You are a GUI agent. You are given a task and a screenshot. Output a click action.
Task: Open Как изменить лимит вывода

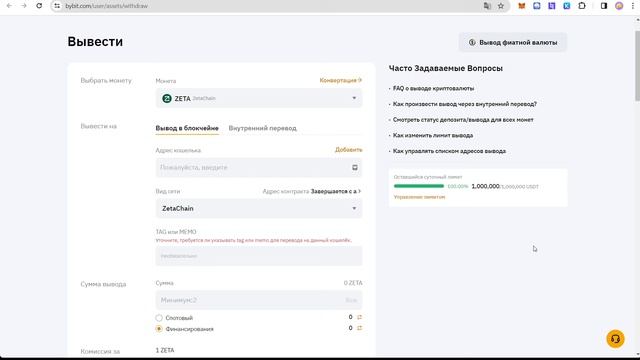click(433, 135)
